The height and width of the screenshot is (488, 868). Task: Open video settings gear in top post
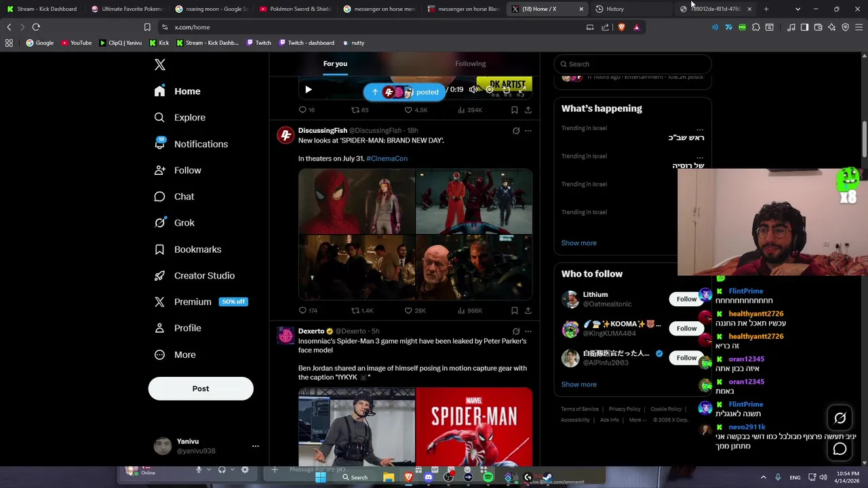[490, 89]
